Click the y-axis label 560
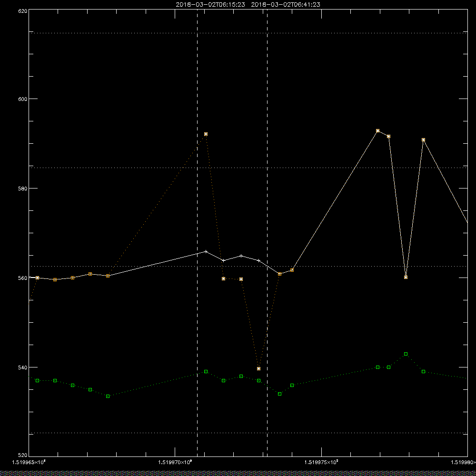This screenshot has height=476, width=476. coord(23,278)
